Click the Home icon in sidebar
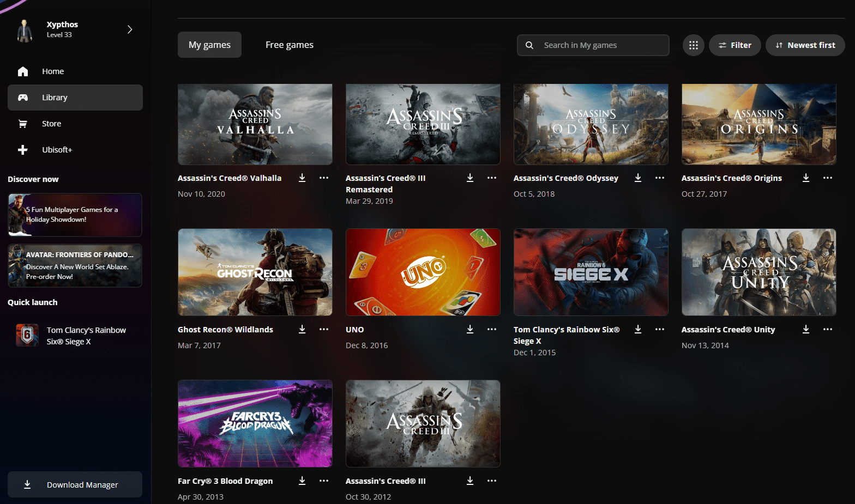This screenshot has width=855, height=504. (23, 71)
